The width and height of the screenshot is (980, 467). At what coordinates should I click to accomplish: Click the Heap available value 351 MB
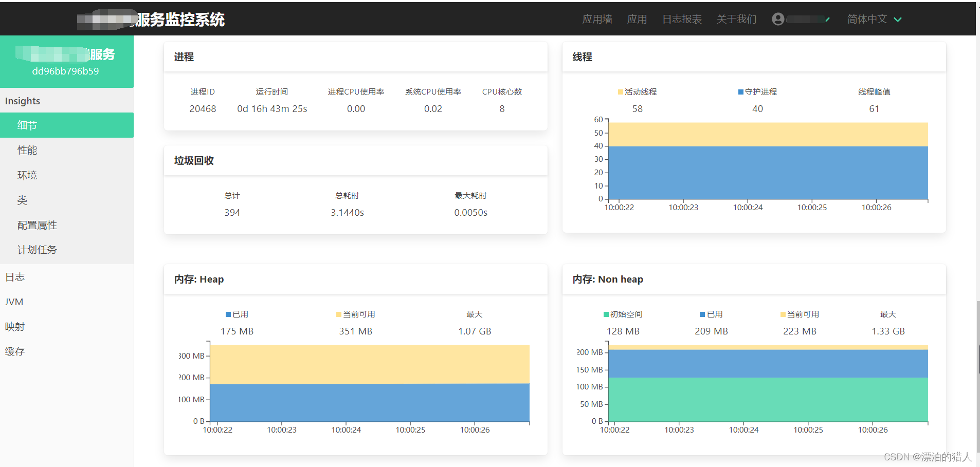(355, 331)
